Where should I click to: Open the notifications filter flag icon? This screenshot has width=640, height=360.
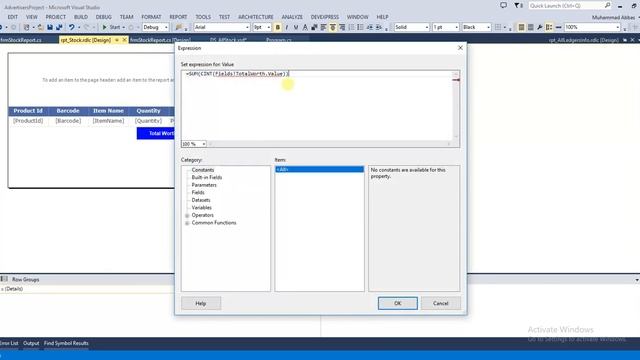pos(518,5)
